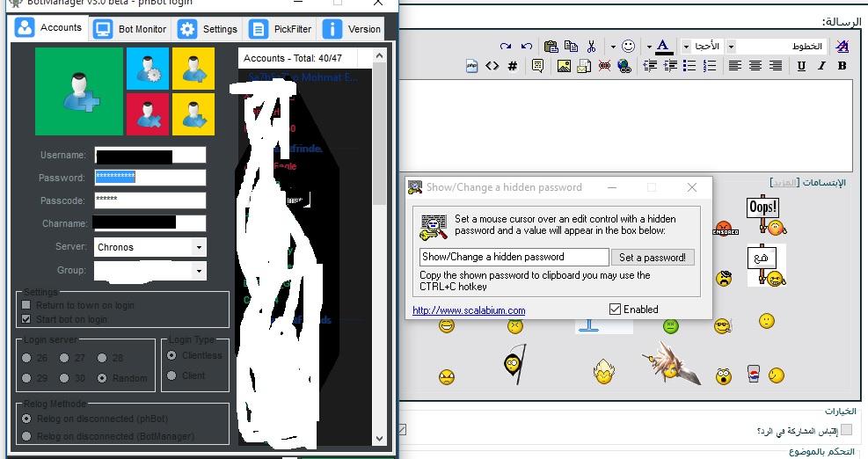The image size is (868, 459).
Task: Switch to the PickFilter tab
Action: pos(281,29)
